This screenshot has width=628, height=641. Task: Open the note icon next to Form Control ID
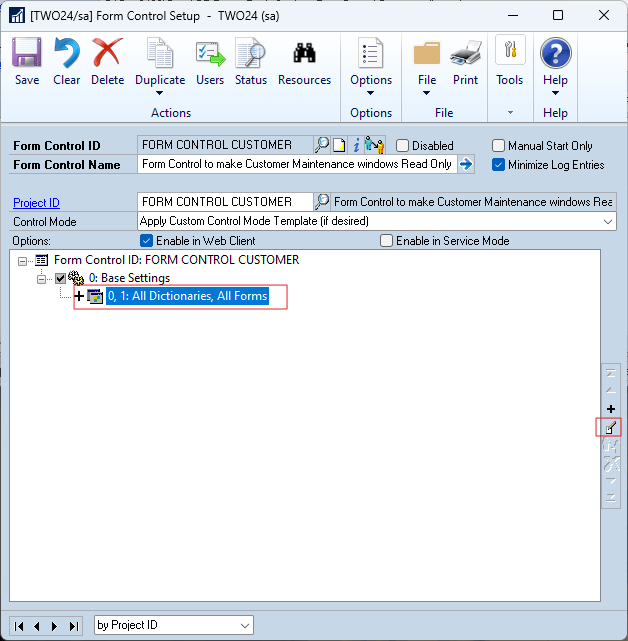[x=339, y=145]
